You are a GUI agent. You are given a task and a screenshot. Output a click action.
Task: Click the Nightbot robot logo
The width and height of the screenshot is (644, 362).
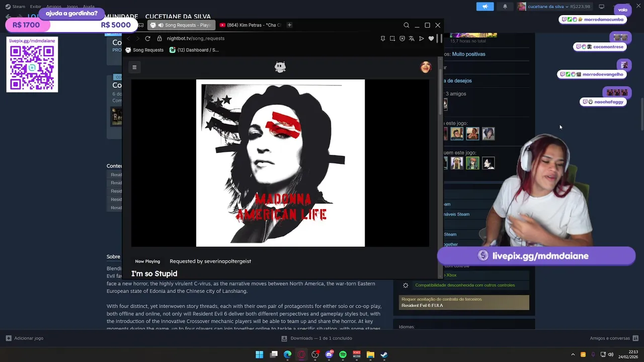280,67
